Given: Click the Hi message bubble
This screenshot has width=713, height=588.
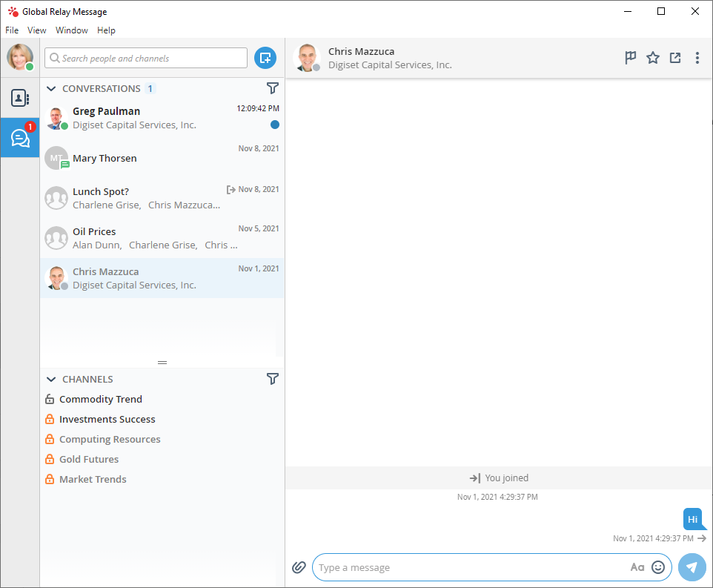Looking at the screenshot, I should [x=694, y=519].
